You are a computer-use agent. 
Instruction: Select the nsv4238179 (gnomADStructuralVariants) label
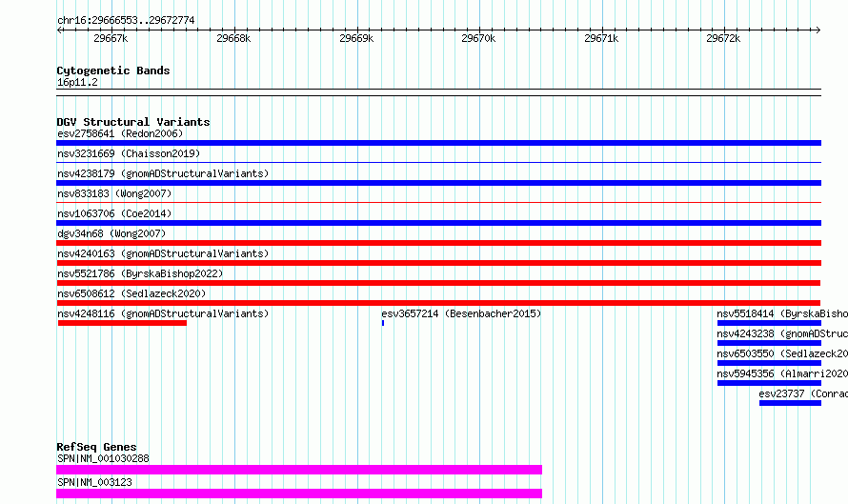pyautogui.click(x=163, y=173)
